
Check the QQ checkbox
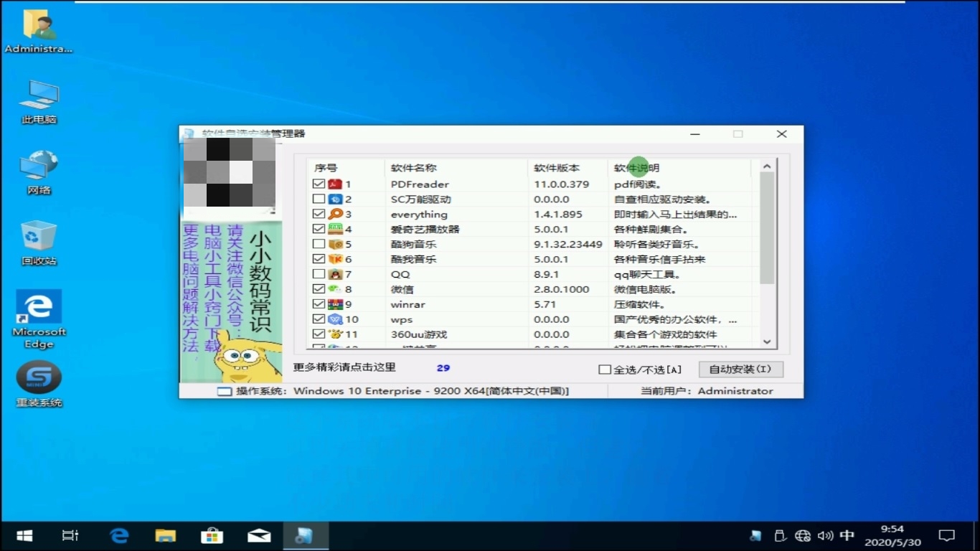pos(318,274)
